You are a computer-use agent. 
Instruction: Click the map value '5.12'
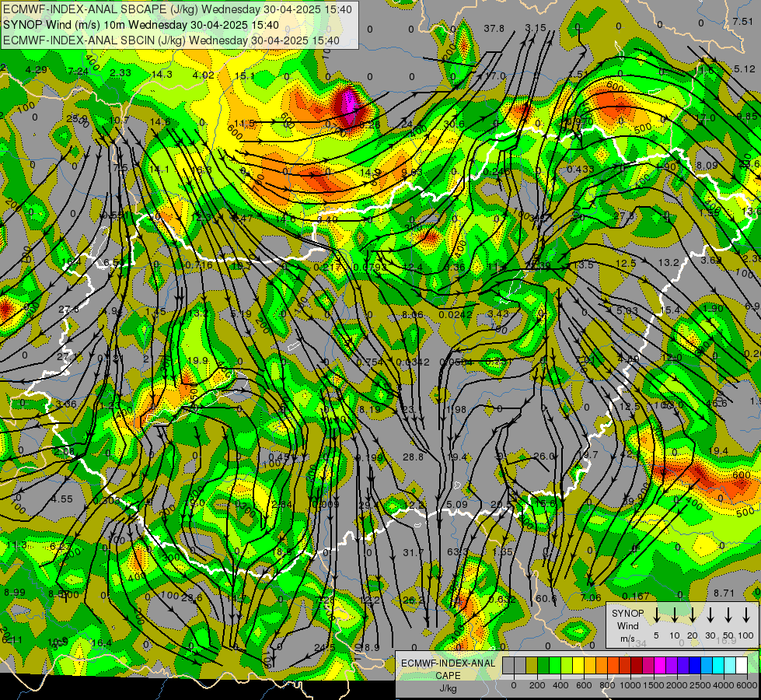[x=745, y=69]
